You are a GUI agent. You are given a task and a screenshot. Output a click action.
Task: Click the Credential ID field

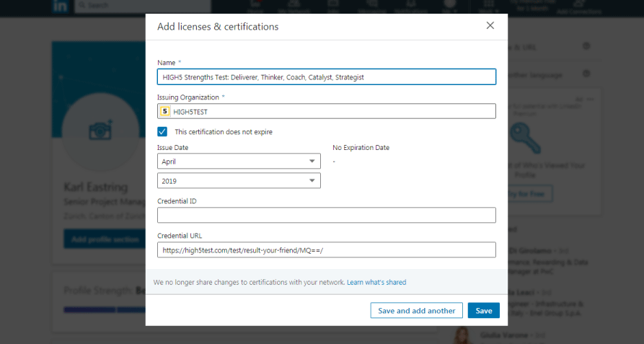327,215
